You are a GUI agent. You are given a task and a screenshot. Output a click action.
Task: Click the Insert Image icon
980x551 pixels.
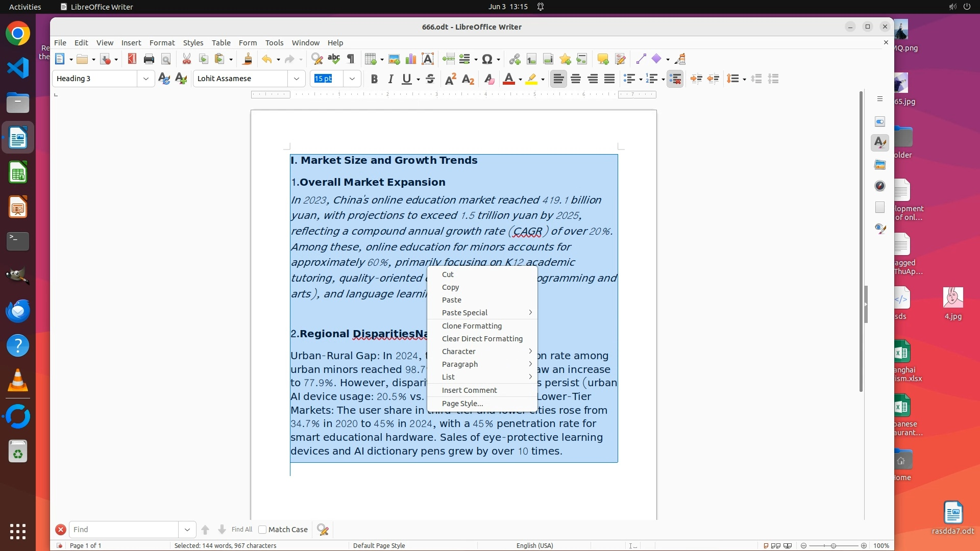[x=394, y=59]
